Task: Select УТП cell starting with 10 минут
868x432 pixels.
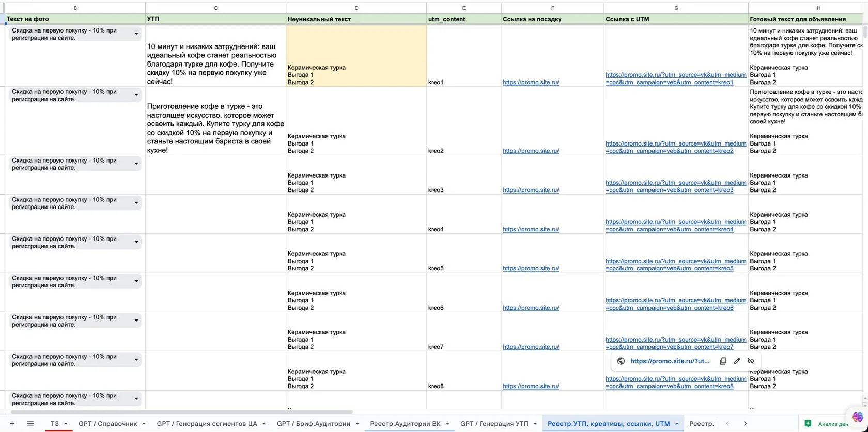Action: pos(215,56)
